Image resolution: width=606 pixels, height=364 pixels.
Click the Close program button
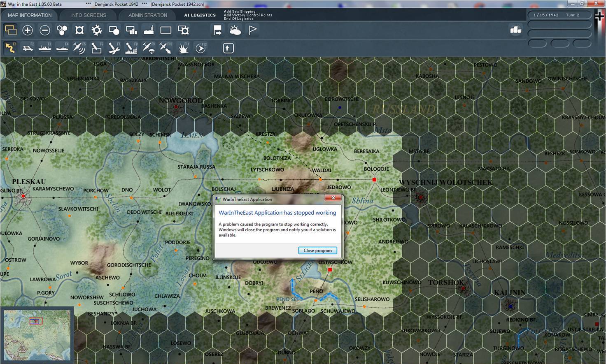pos(317,250)
